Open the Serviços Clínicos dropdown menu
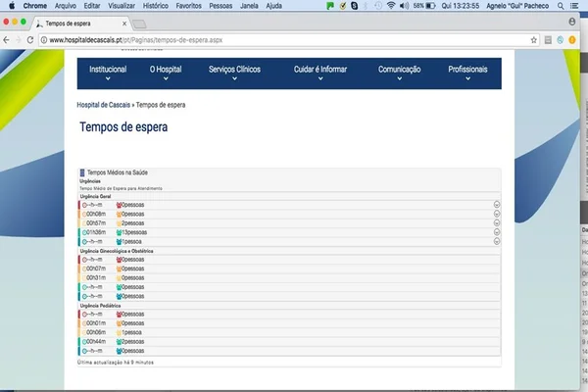588x392 pixels. pos(234,73)
